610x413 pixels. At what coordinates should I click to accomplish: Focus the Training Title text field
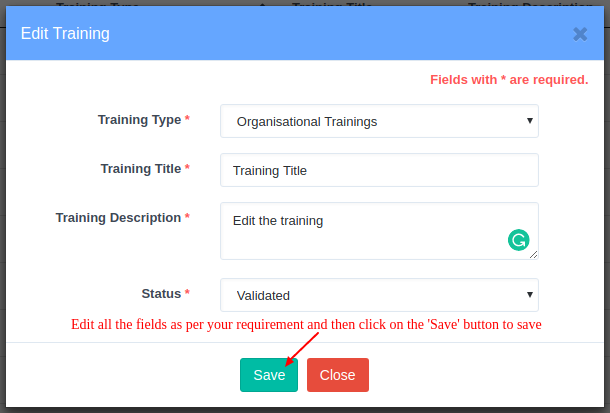click(x=379, y=170)
